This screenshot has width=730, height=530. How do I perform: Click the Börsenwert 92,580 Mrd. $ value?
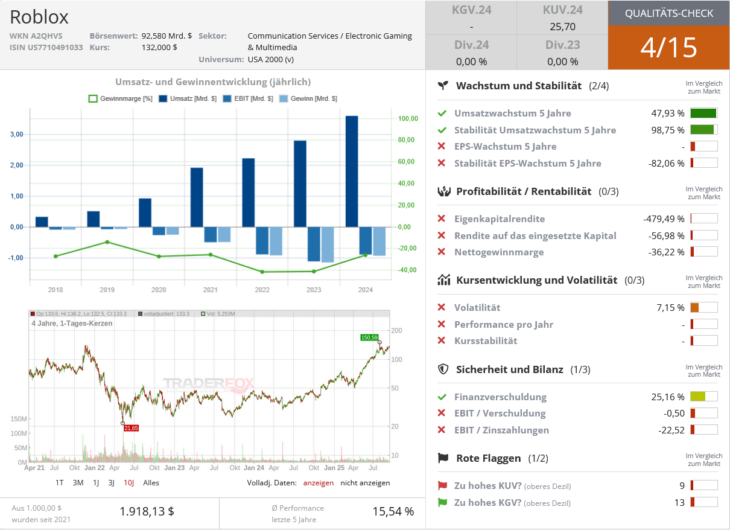point(167,36)
